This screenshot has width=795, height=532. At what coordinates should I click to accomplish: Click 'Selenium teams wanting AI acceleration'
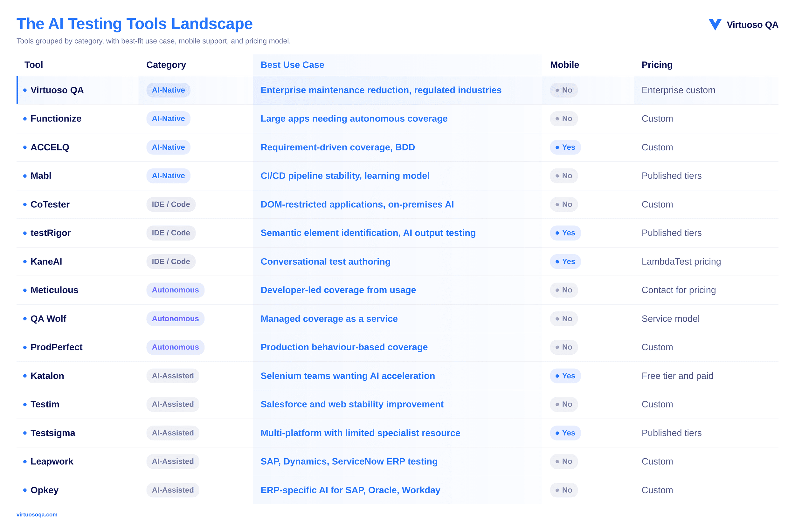click(348, 376)
